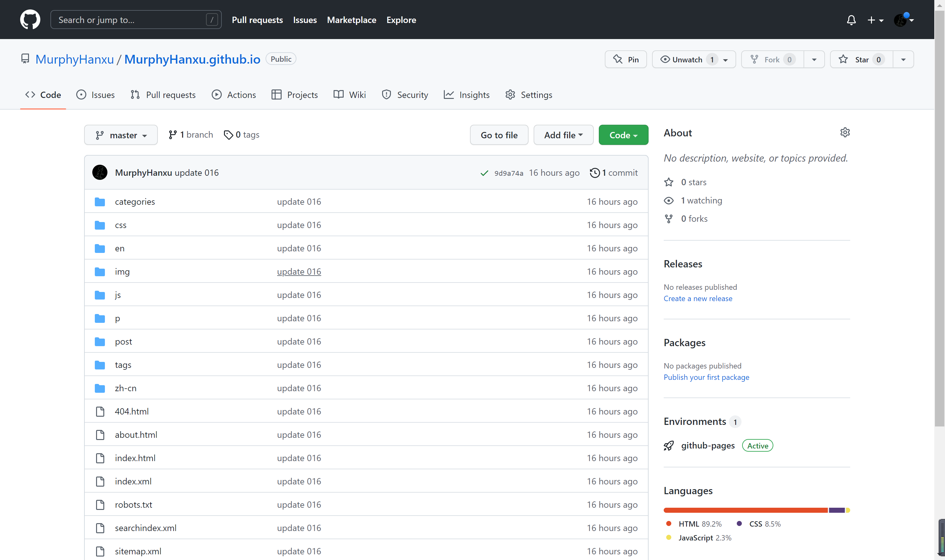Open the user avatar menu

coord(903,20)
